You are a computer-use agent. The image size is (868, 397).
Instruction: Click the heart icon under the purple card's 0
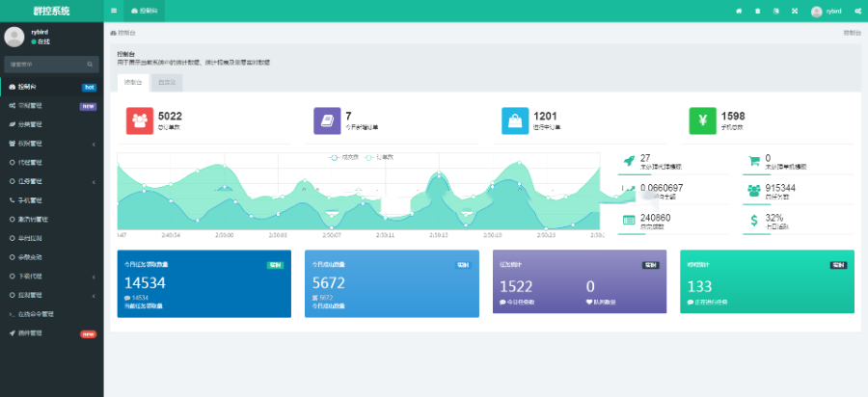(589, 303)
